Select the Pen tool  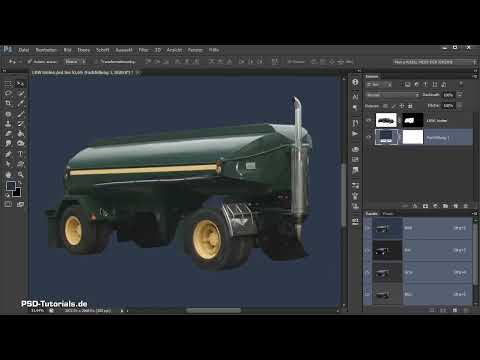[8, 154]
